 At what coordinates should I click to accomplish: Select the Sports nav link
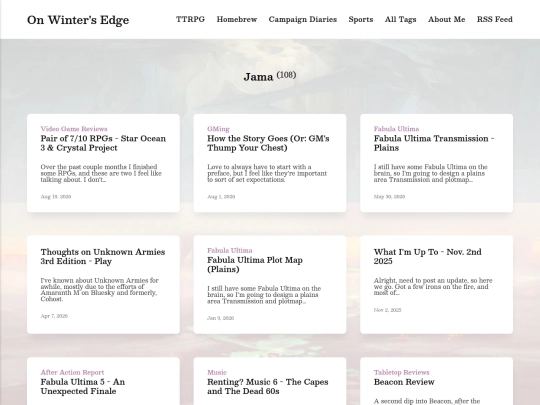[x=361, y=19]
